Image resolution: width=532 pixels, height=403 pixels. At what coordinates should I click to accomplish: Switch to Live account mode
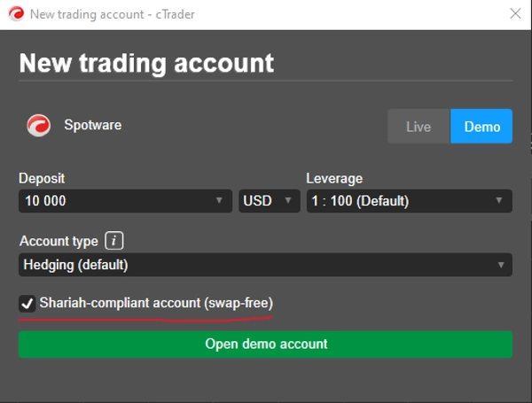[x=419, y=127]
